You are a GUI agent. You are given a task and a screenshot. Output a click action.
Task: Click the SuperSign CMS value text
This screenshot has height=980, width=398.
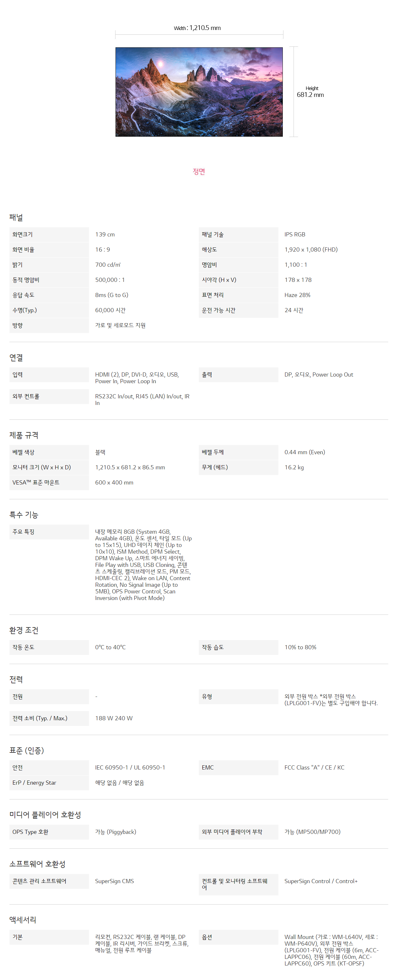[x=115, y=881]
